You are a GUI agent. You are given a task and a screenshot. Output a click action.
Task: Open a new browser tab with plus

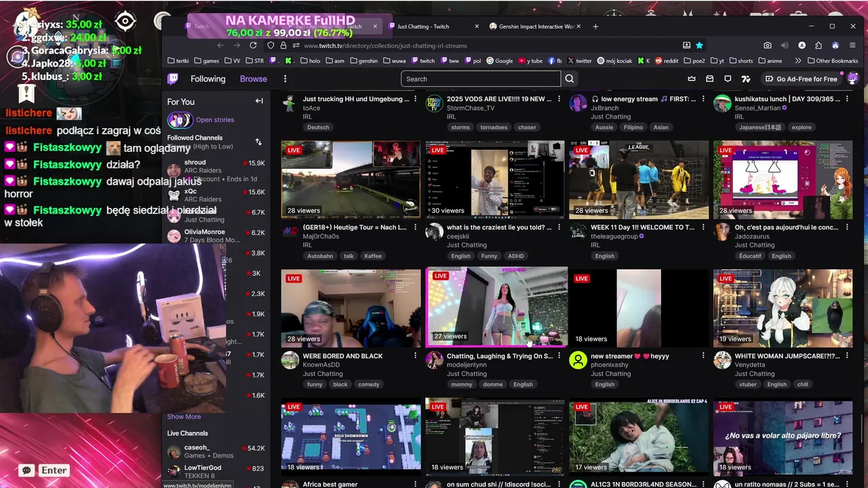click(x=595, y=26)
